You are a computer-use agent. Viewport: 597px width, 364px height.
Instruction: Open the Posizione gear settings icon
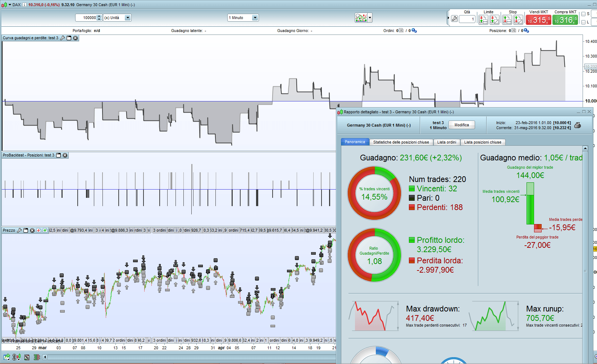point(526,31)
